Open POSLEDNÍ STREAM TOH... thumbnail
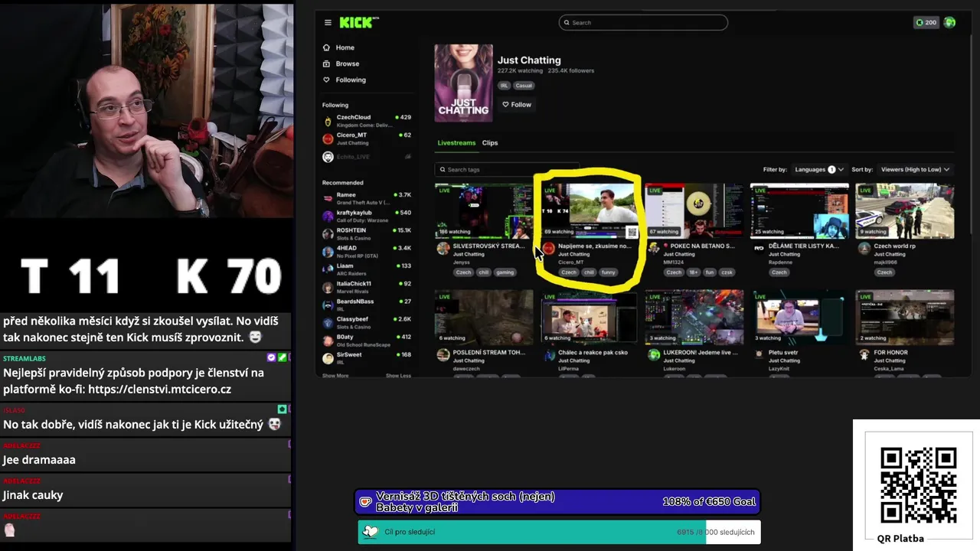The image size is (980, 551). [x=483, y=318]
